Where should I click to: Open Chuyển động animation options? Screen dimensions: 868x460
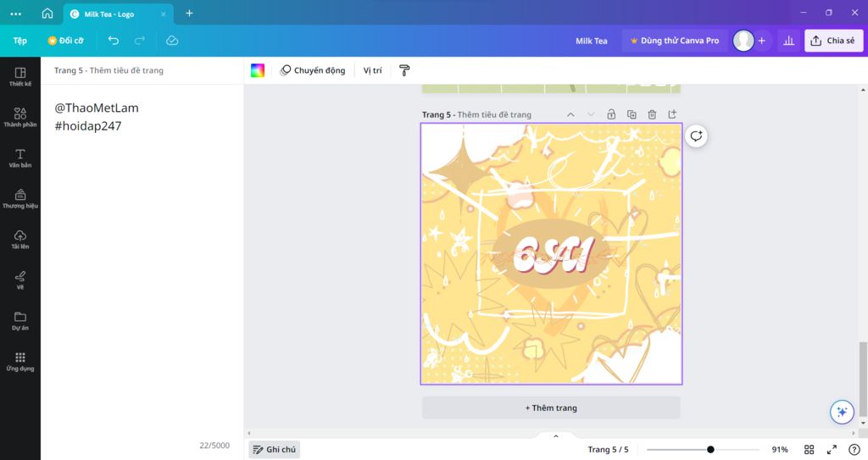[313, 70]
